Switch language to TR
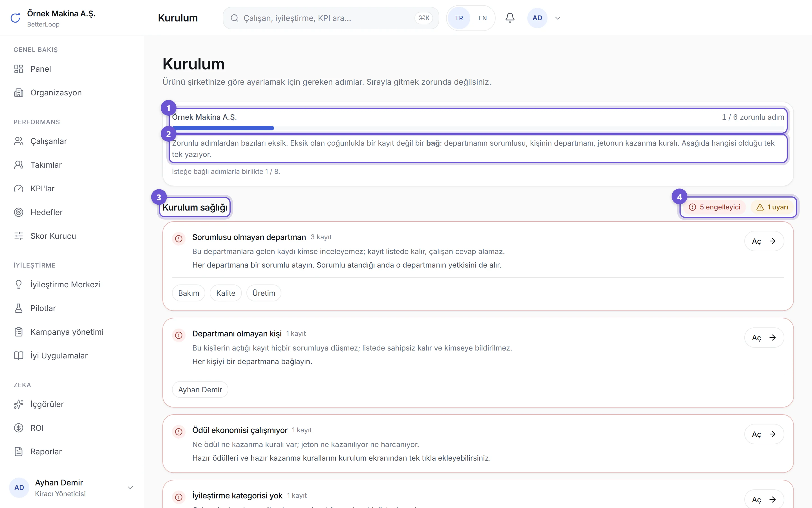Screen dimensions: 812x508 click(459, 18)
